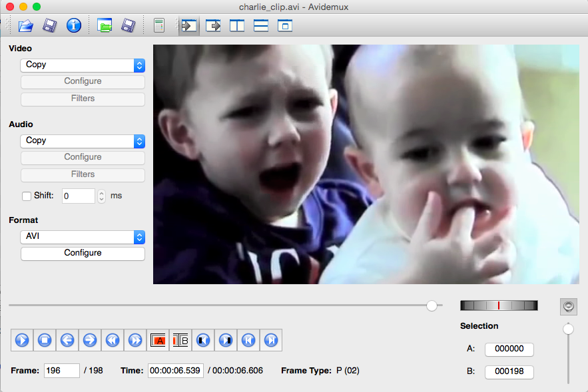Screen dimensions: 588x392
Task: Open the Video codec Copy dropdown
Action: coord(83,65)
